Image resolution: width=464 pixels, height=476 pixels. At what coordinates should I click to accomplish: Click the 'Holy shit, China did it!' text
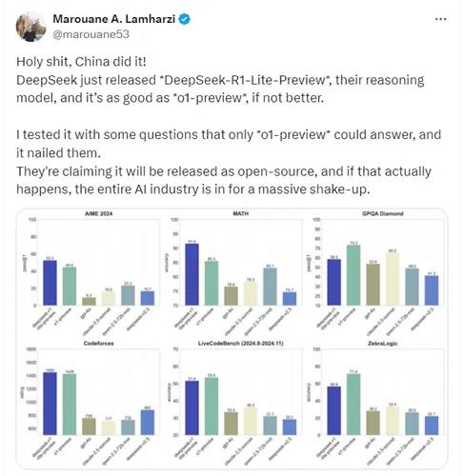[x=81, y=62]
